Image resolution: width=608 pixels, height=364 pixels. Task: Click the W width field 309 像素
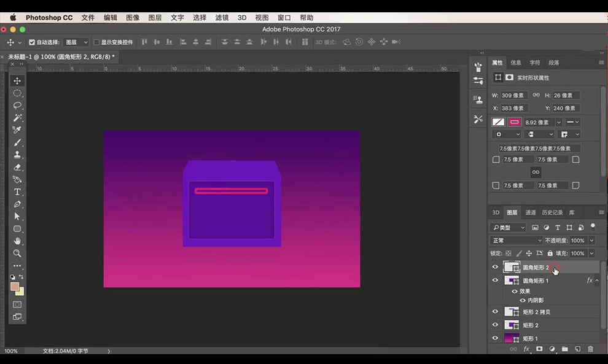tap(514, 95)
